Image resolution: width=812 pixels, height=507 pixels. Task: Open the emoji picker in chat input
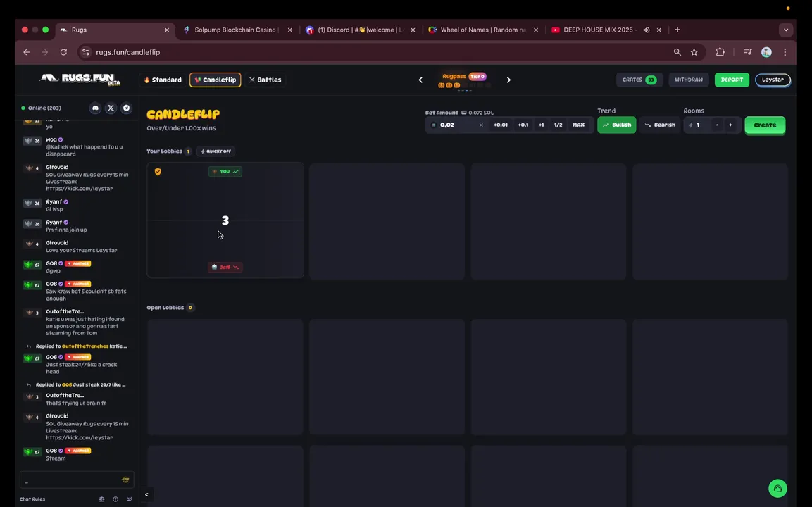tap(125, 480)
